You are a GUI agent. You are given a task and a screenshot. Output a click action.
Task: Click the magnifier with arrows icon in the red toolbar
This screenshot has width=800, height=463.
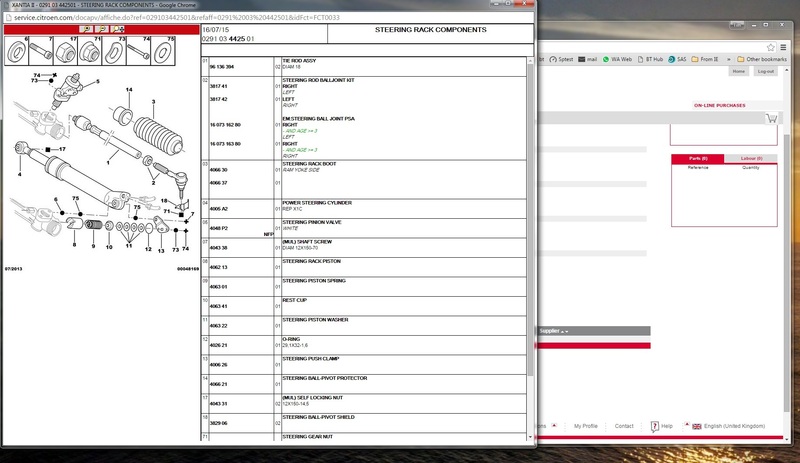click(x=118, y=30)
